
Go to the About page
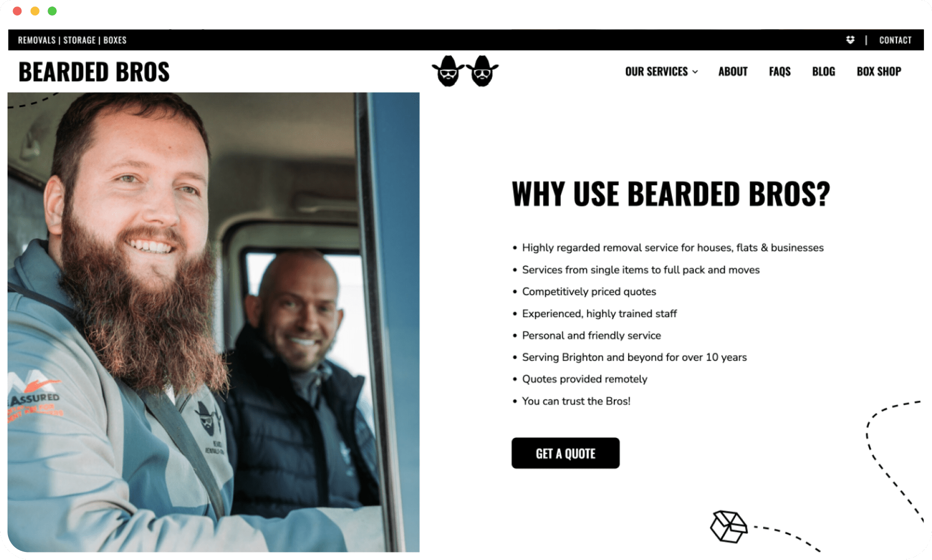[733, 72]
